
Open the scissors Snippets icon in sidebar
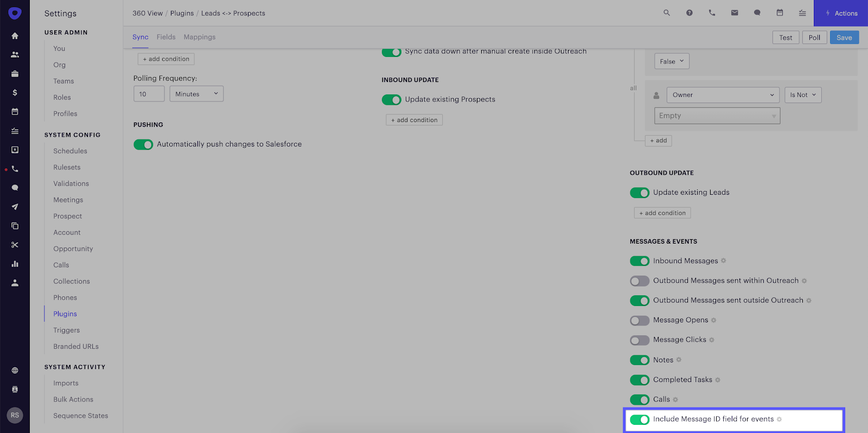(x=15, y=245)
